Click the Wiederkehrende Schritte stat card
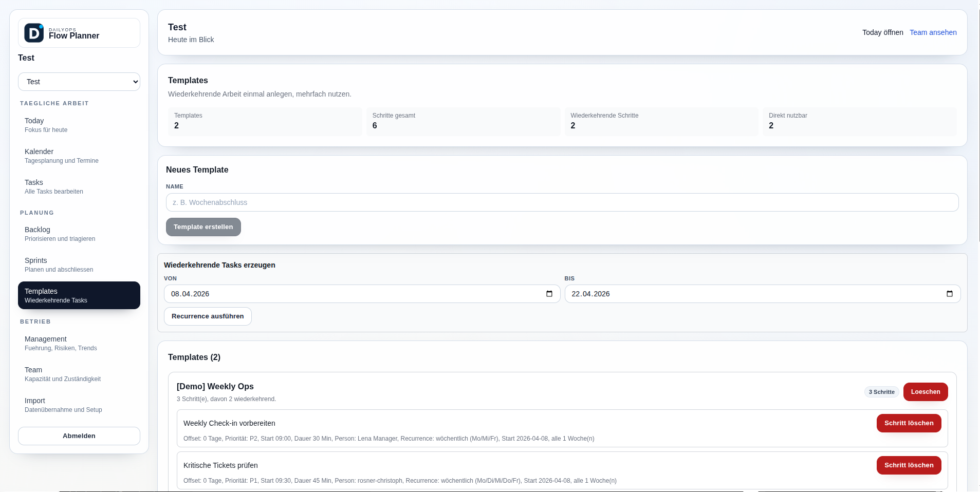Image resolution: width=980 pixels, height=492 pixels. (661, 122)
